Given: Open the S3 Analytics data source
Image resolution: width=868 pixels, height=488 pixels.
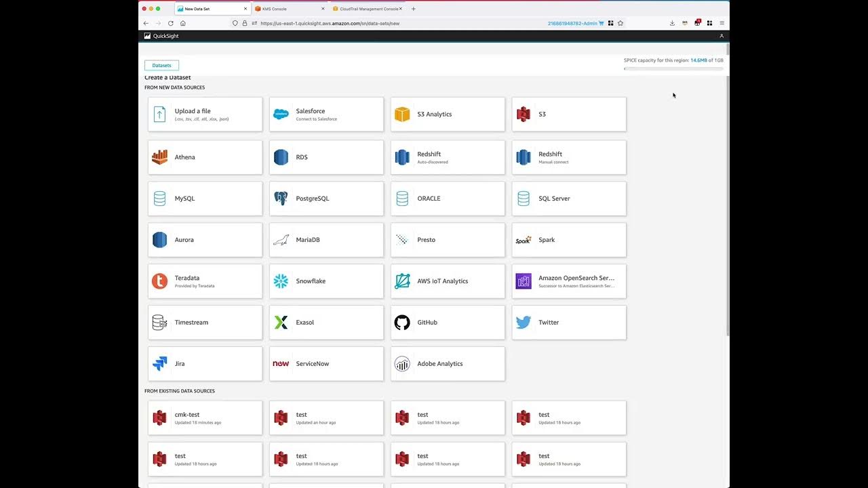Looking at the screenshot, I should (448, 115).
